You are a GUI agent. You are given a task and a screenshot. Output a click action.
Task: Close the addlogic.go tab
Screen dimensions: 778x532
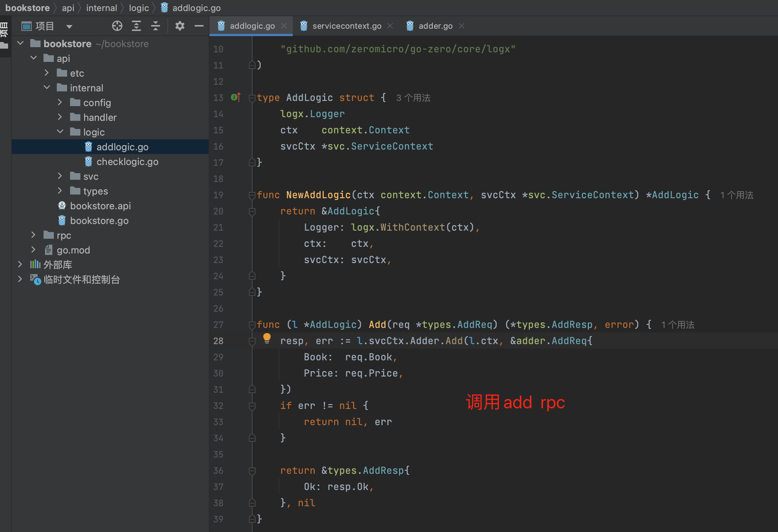coord(284,26)
